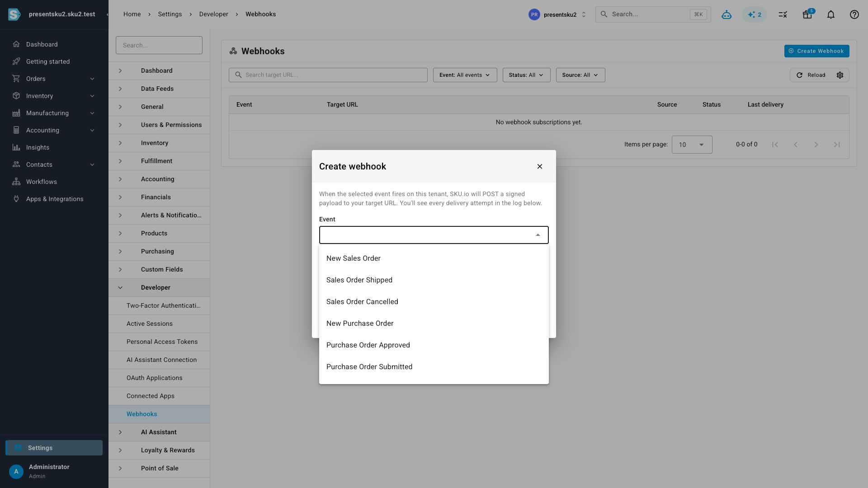
Task: Go to the Home breadcrumb
Action: click(132, 14)
